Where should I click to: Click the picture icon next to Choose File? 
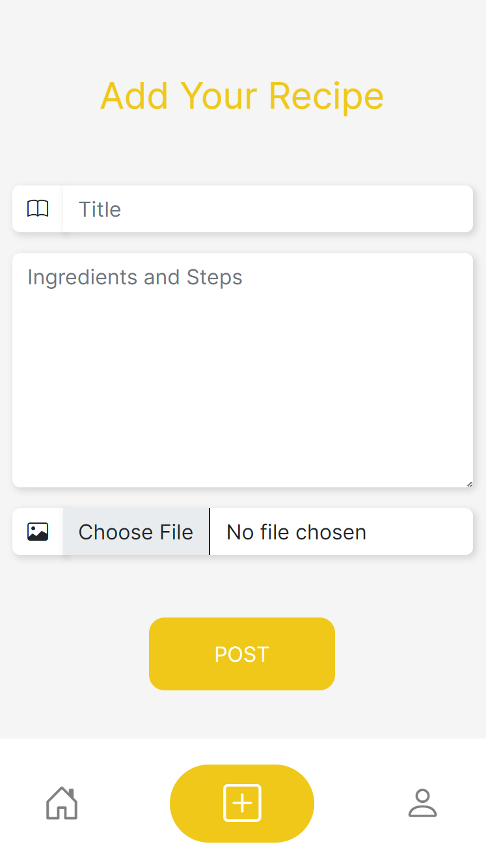tap(37, 532)
